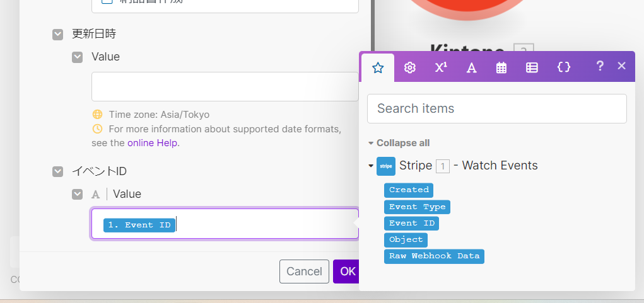This screenshot has height=303, width=644.
Task: Click the text type 'A' icon beside Value
Action: coord(96,195)
